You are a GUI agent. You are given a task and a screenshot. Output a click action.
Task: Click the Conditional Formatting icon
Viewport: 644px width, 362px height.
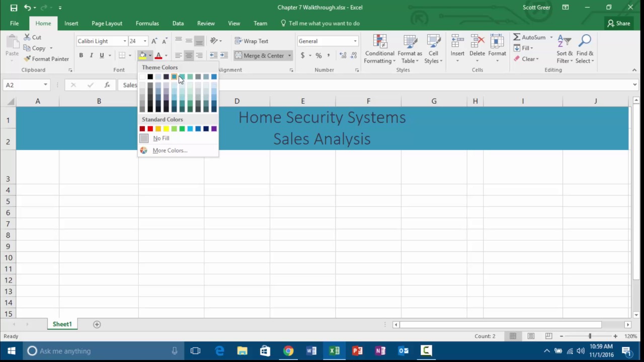point(380,41)
